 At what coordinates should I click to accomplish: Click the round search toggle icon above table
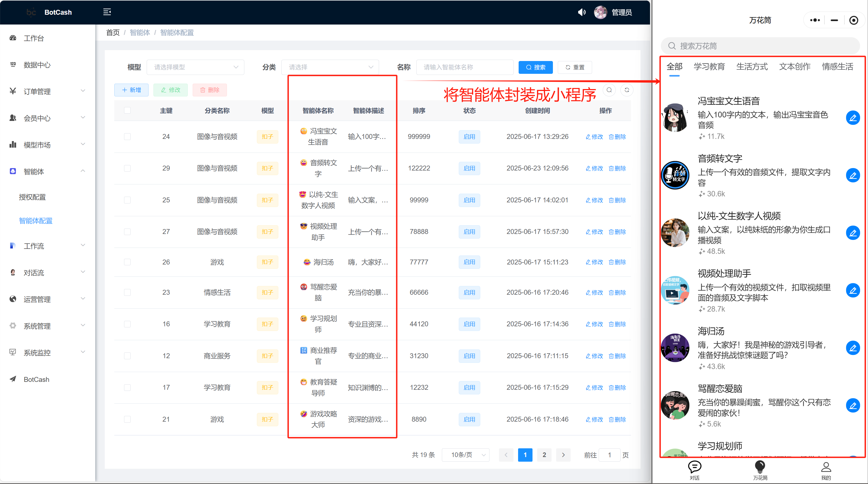coord(609,90)
